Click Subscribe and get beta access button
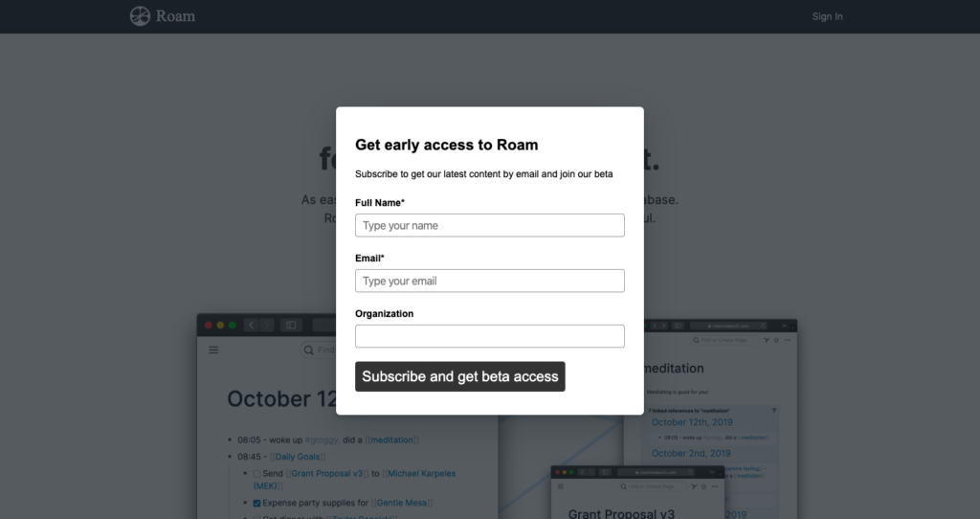980x519 pixels. point(460,376)
